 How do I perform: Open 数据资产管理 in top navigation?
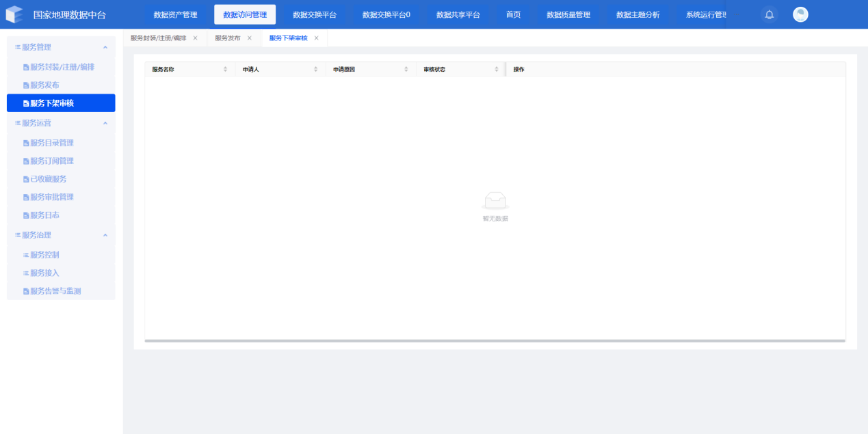(x=175, y=14)
